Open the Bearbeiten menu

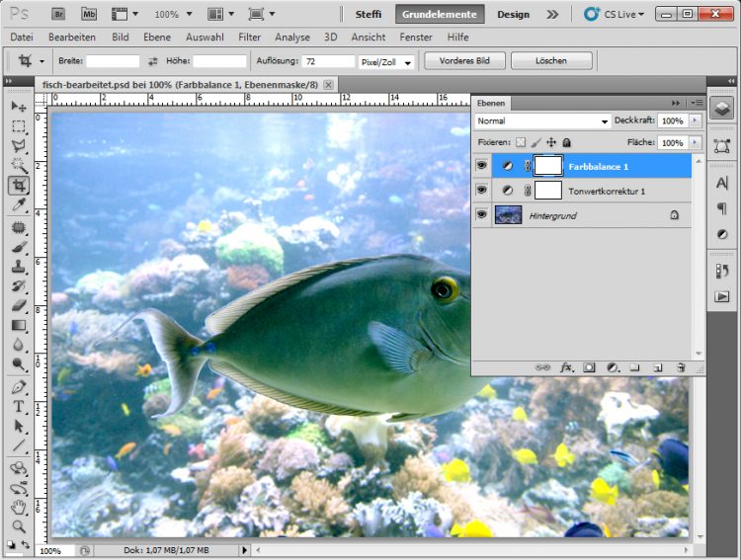[x=72, y=37]
